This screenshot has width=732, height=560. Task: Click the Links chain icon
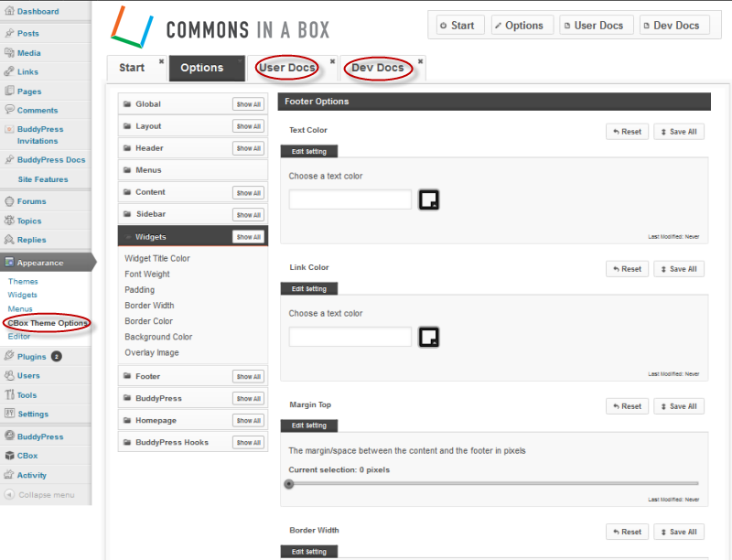(9, 71)
